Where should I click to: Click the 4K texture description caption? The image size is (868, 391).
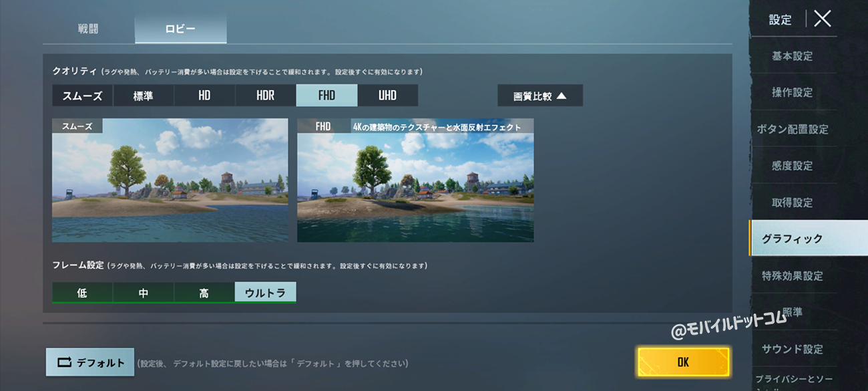pos(437,126)
